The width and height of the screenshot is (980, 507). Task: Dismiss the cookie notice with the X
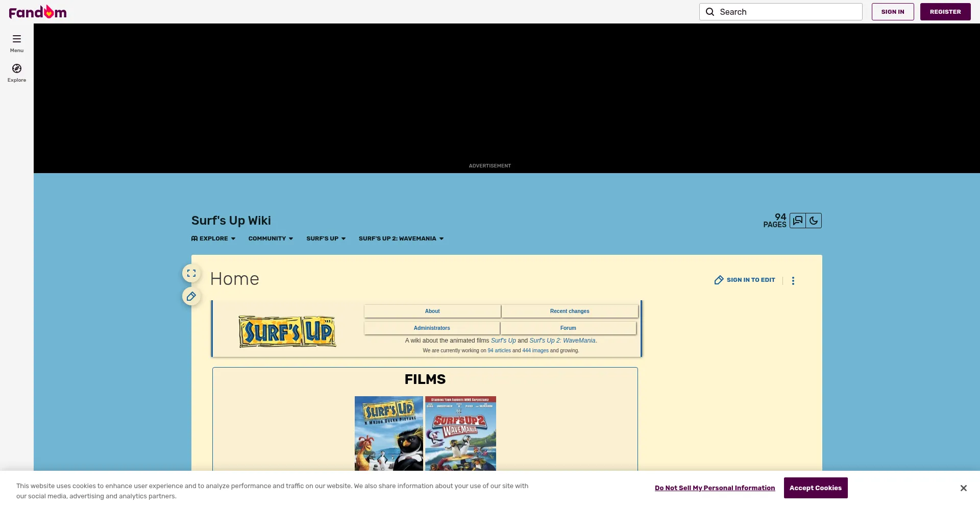point(963,488)
